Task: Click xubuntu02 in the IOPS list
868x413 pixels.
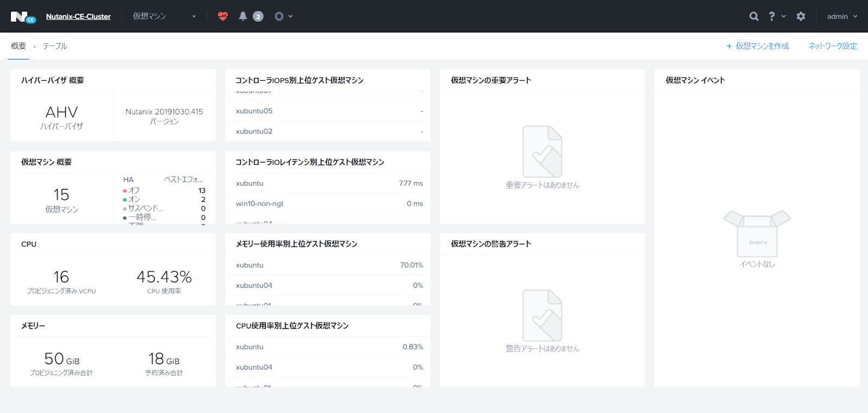Action: [x=254, y=131]
